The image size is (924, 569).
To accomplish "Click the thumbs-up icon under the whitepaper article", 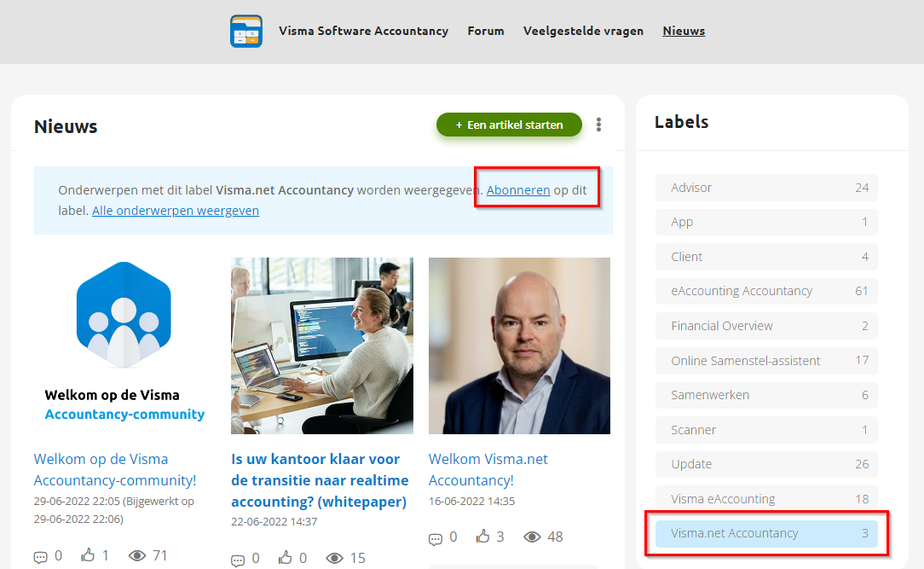I will tap(286, 558).
